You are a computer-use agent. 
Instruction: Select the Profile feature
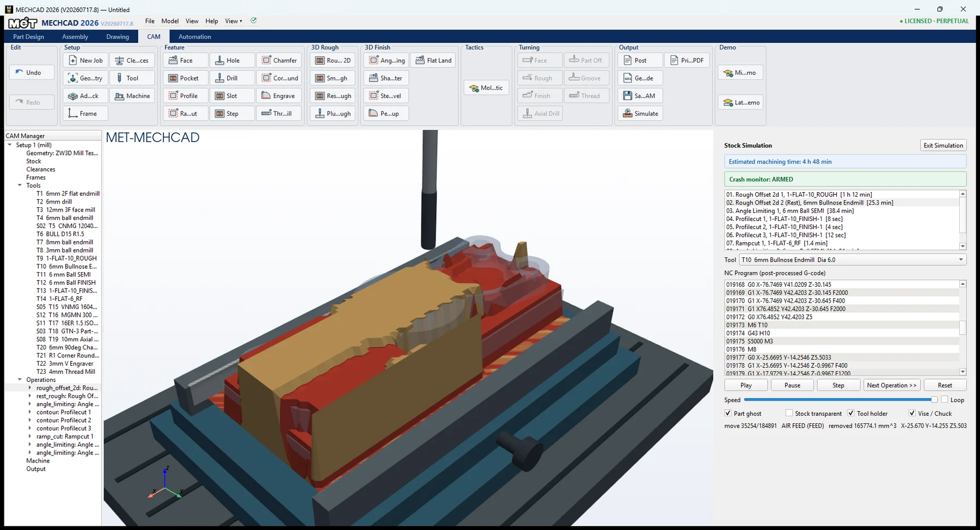tap(186, 96)
